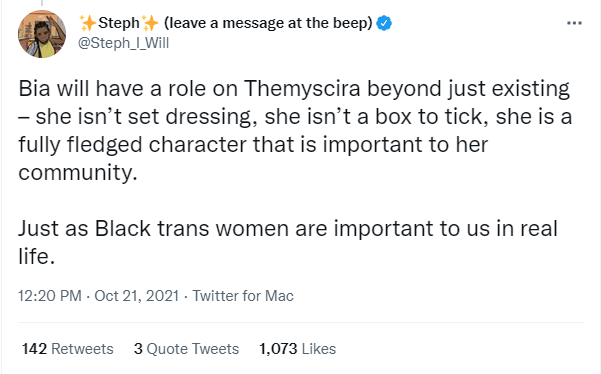Open the three-dot more options menu
Viewport: 601px width, 374px height.
pyautogui.click(x=574, y=23)
